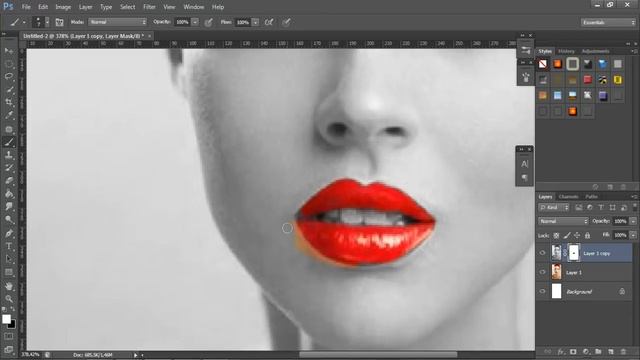Select the Layer 1 copy mask thumbnail

pos(573,253)
